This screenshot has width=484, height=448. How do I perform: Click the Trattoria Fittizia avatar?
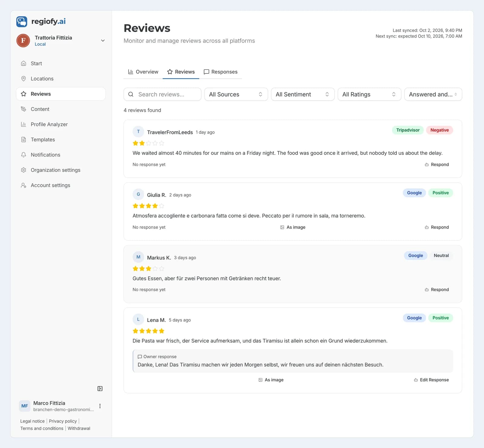click(x=23, y=41)
